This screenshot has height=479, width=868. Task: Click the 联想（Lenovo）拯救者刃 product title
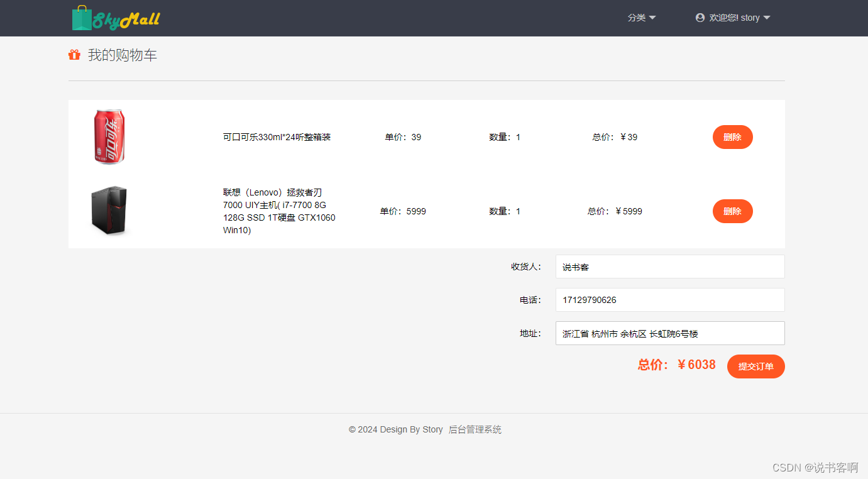click(x=279, y=211)
